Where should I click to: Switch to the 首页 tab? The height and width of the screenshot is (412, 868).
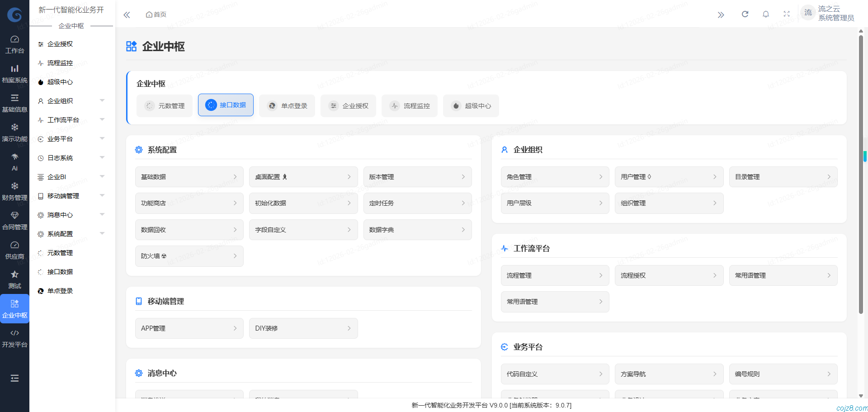(156, 14)
